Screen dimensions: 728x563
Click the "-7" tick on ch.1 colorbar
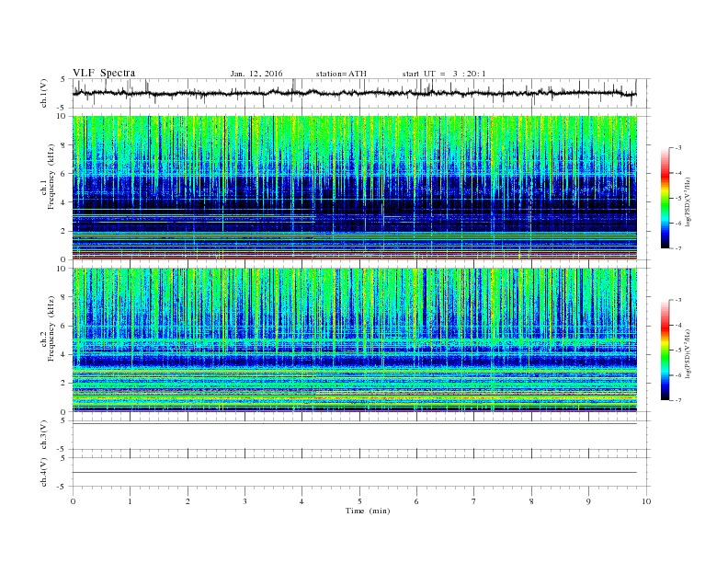click(x=678, y=248)
